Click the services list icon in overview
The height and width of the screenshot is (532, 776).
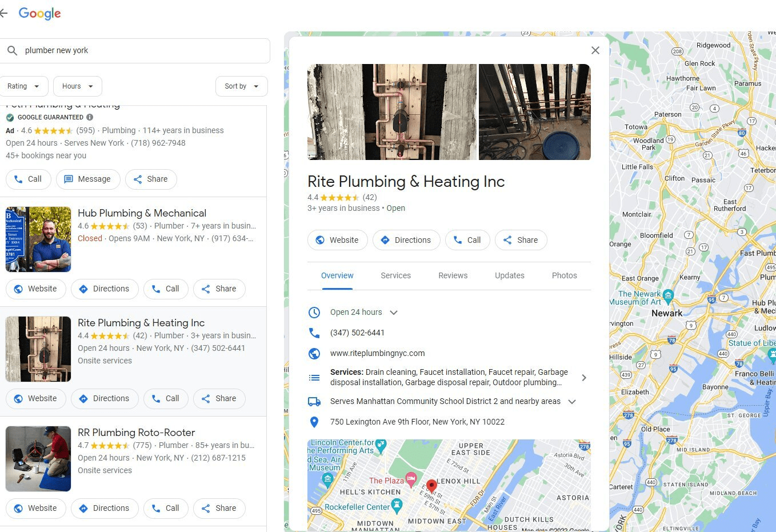point(314,378)
